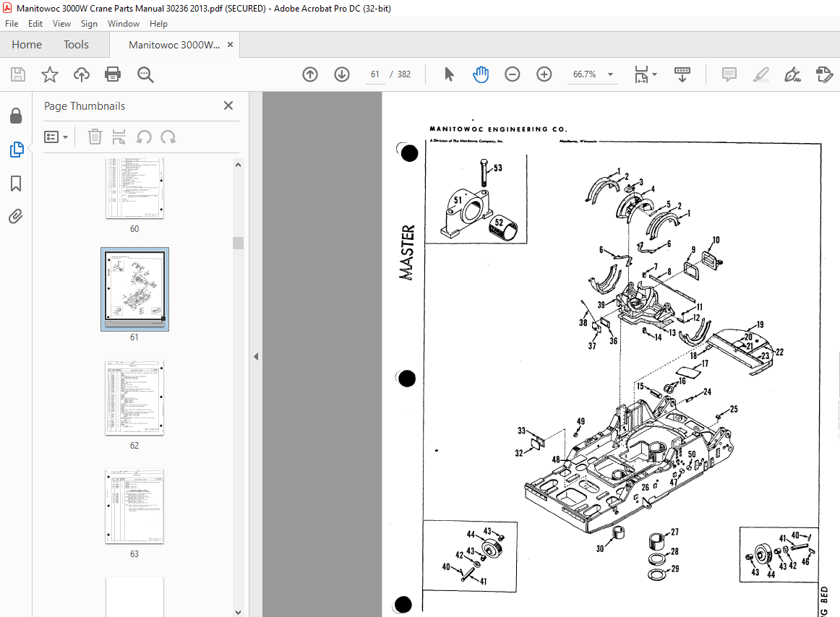Open the File menu
Image resolution: width=840 pixels, height=617 pixels.
(12, 24)
